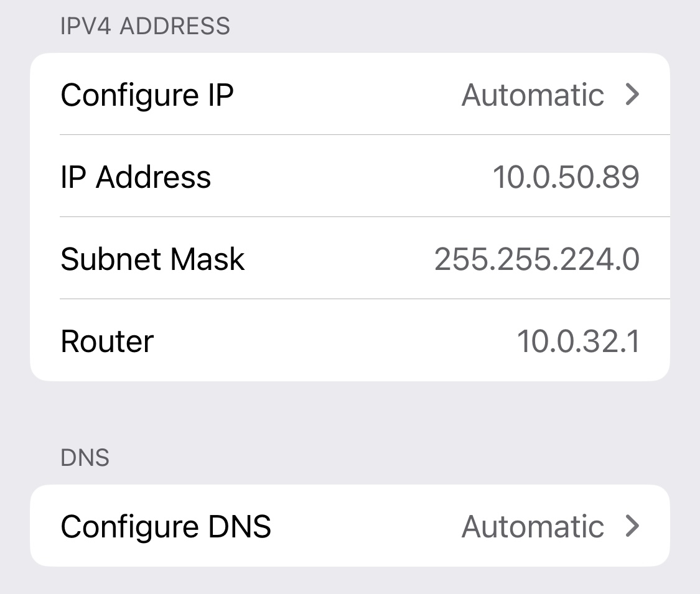700x594 pixels.
Task: Tap the Configure IP label text
Action: coord(147,95)
